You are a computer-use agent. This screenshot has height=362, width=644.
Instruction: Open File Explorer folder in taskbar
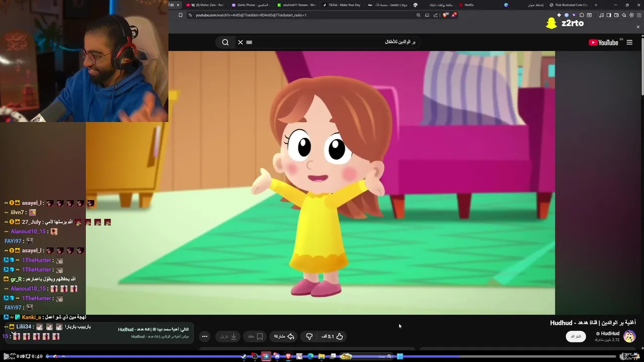(x=321, y=356)
